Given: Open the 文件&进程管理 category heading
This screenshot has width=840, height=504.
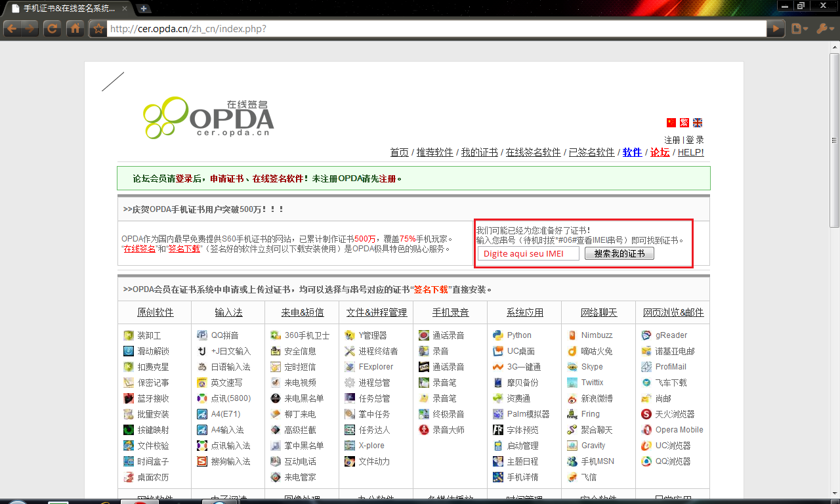Looking at the screenshot, I should pos(377,312).
